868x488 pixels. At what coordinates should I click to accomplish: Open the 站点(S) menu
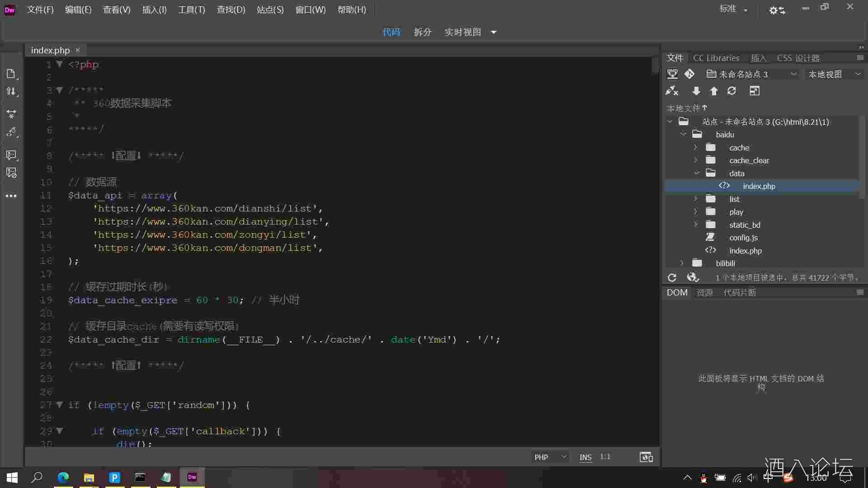(270, 9)
